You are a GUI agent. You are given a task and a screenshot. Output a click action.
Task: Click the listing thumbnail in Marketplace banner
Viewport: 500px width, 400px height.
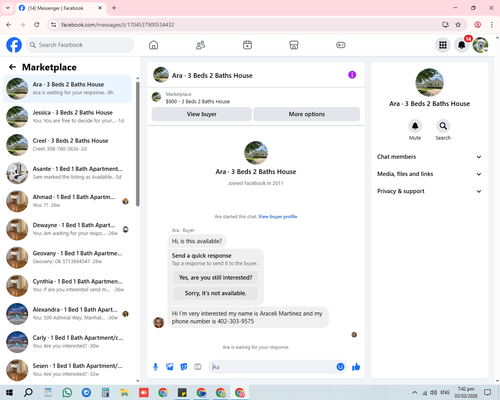[156, 97]
